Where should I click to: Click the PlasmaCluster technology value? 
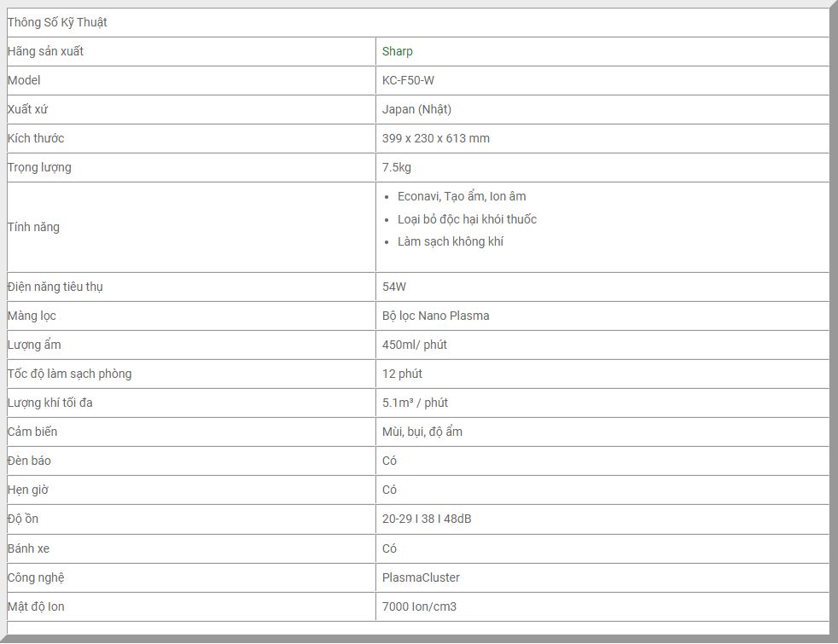[421, 577]
